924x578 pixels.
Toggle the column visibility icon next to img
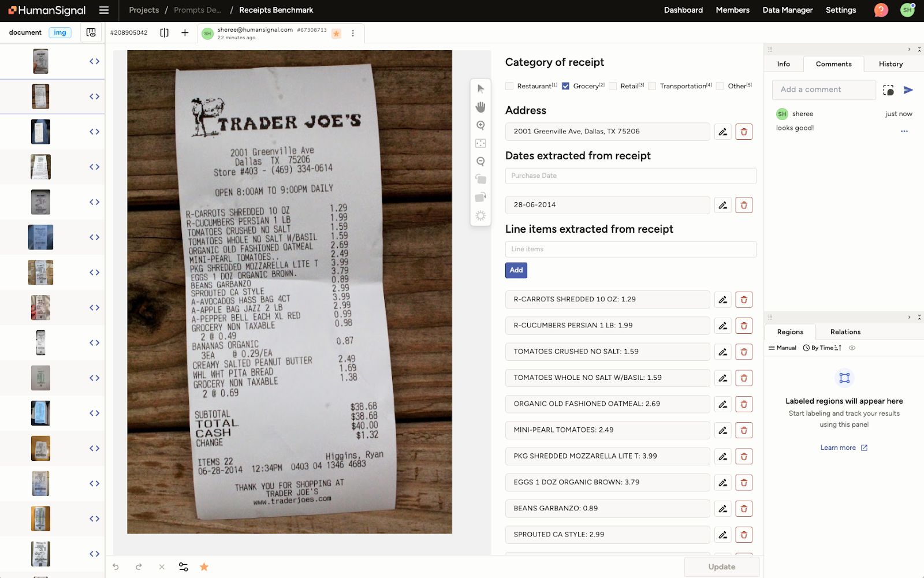[91, 32]
